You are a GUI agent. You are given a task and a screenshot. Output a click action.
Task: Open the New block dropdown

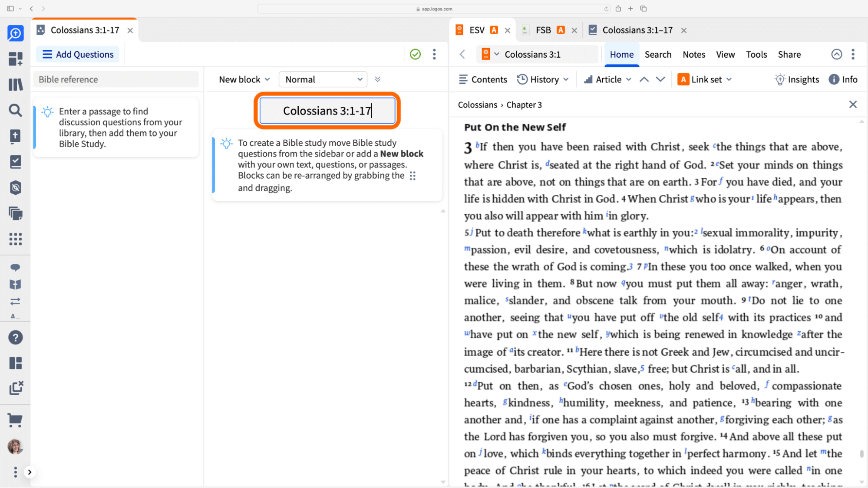point(244,79)
